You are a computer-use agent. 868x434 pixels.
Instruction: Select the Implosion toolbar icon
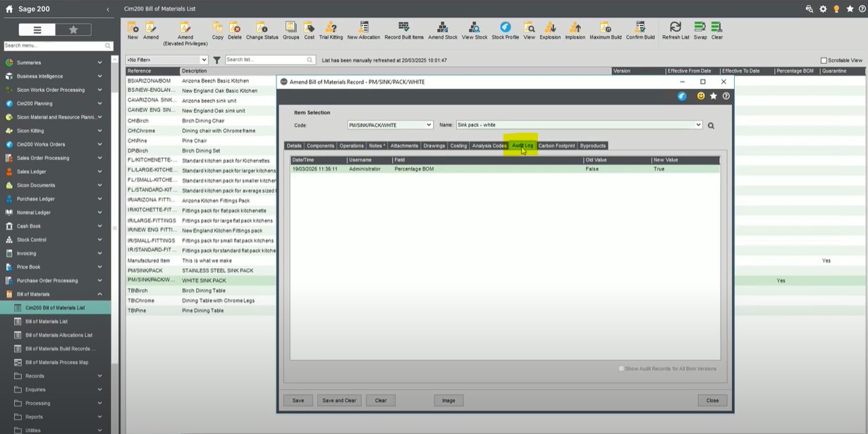[x=575, y=30]
